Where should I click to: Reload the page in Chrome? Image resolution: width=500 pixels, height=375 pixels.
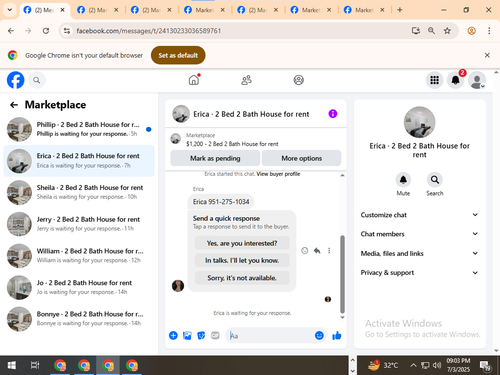pos(46,31)
